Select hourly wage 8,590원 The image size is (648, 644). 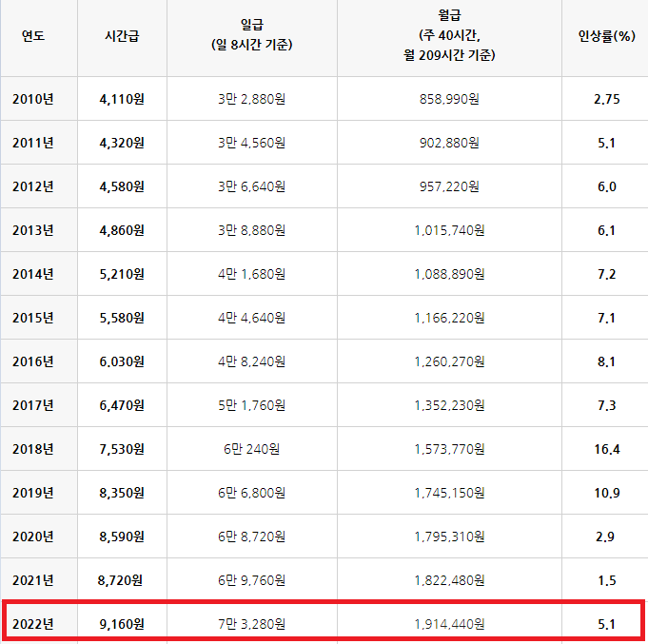coord(122,537)
